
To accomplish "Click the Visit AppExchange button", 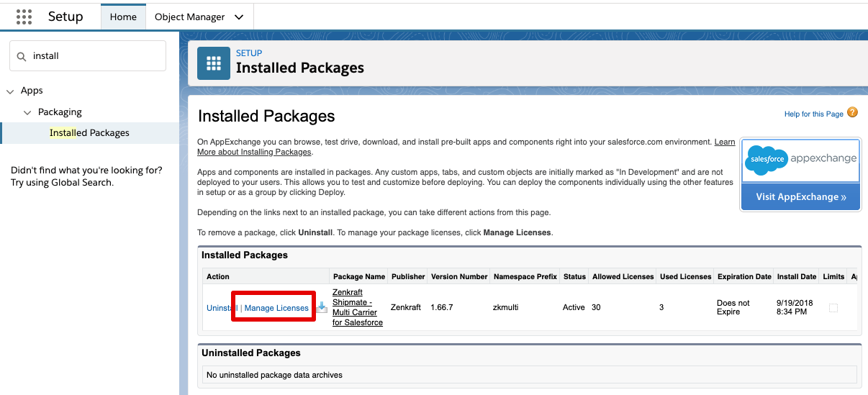I will click(x=800, y=196).
